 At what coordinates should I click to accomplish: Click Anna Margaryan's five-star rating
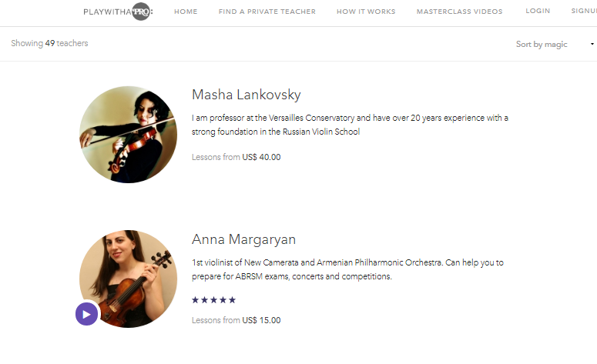(x=213, y=300)
